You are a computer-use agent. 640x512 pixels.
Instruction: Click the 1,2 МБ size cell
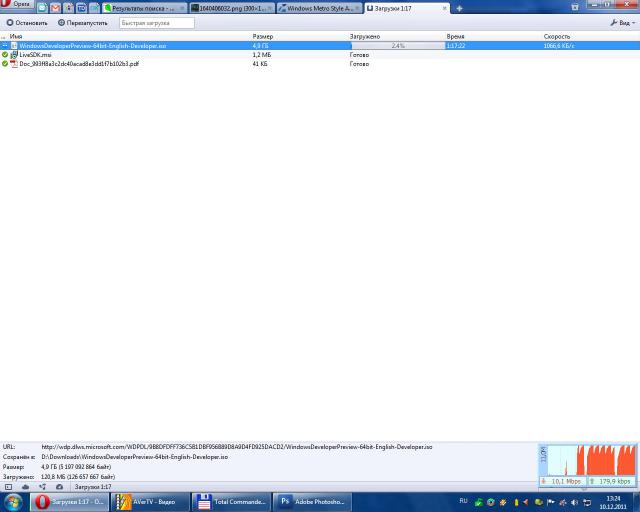tap(262, 55)
